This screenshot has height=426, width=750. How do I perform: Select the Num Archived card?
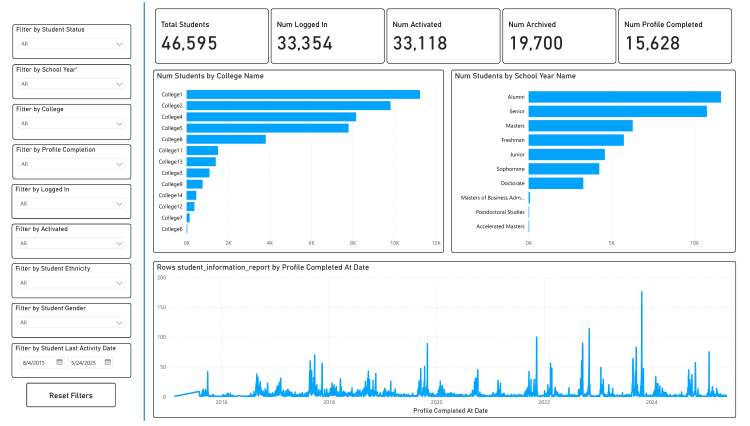click(557, 37)
